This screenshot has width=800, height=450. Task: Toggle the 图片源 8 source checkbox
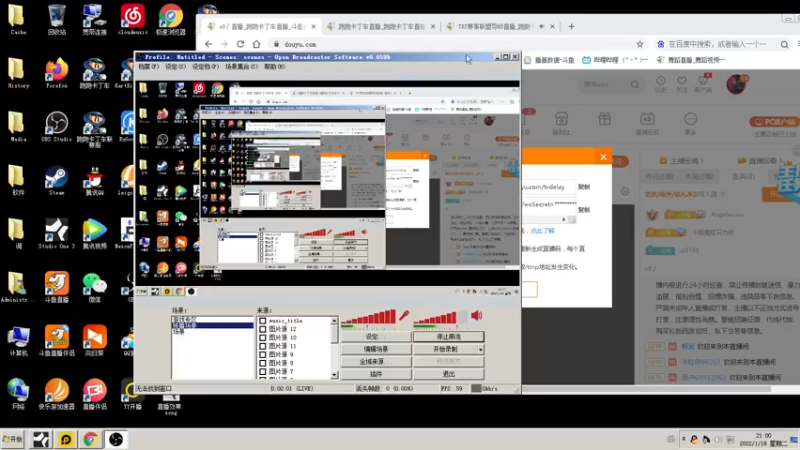pyautogui.click(x=263, y=363)
